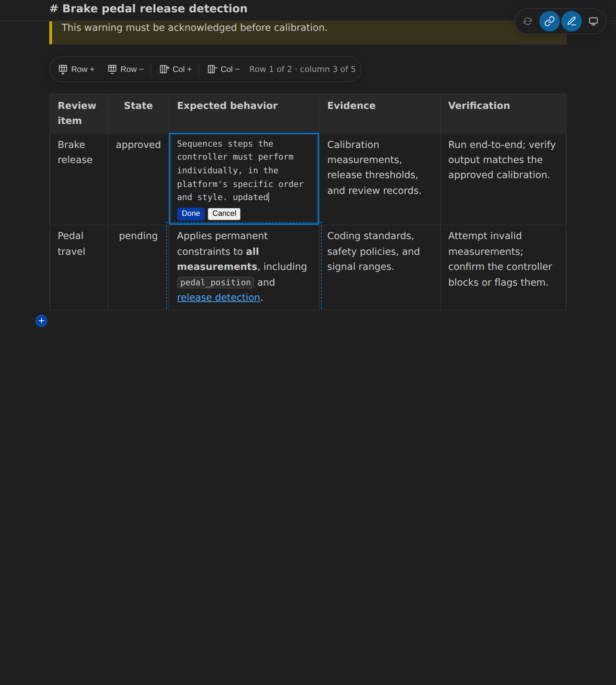Viewport: 616px width, 685px height.
Task: Click inside the cell editing text area
Action: coord(244,170)
